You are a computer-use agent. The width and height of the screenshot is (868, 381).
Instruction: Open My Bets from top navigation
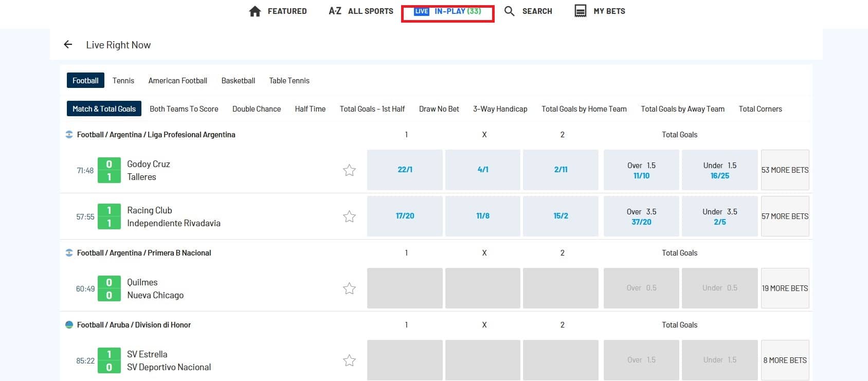pos(600,11)
